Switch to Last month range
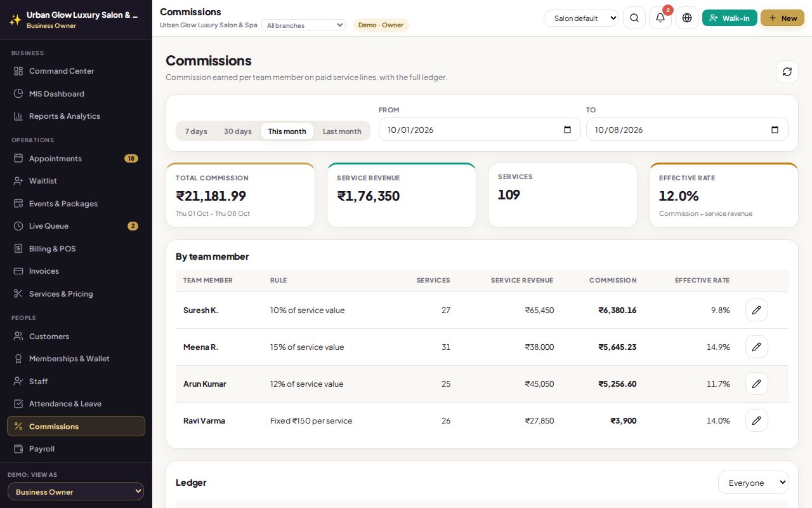 [x=342, y=131]
